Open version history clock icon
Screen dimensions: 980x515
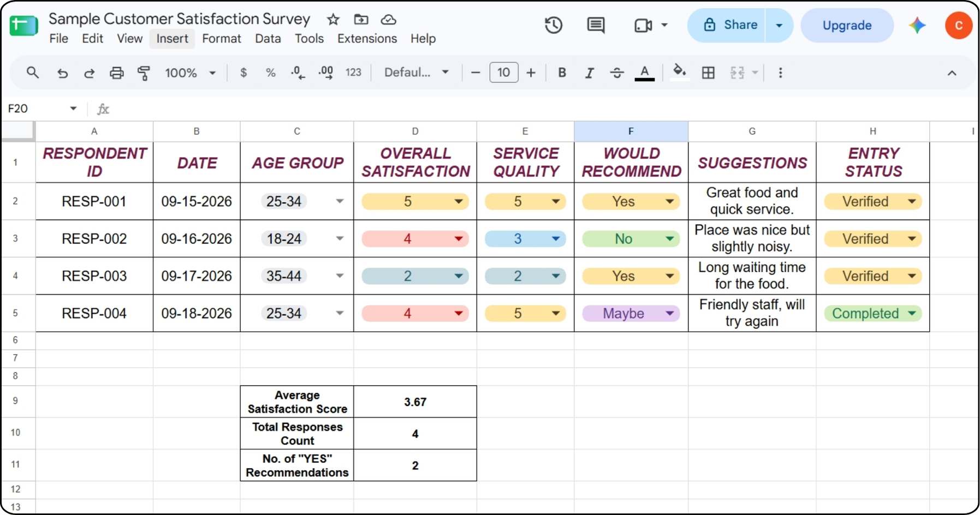pyautogui.click(x=554, y=25)
